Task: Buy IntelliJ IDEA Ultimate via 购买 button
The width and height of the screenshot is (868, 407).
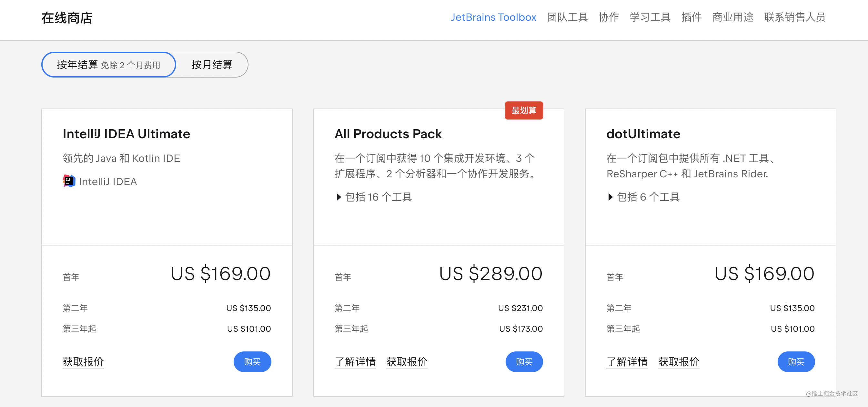Action: pyautogui.click(x=252, y=361)
